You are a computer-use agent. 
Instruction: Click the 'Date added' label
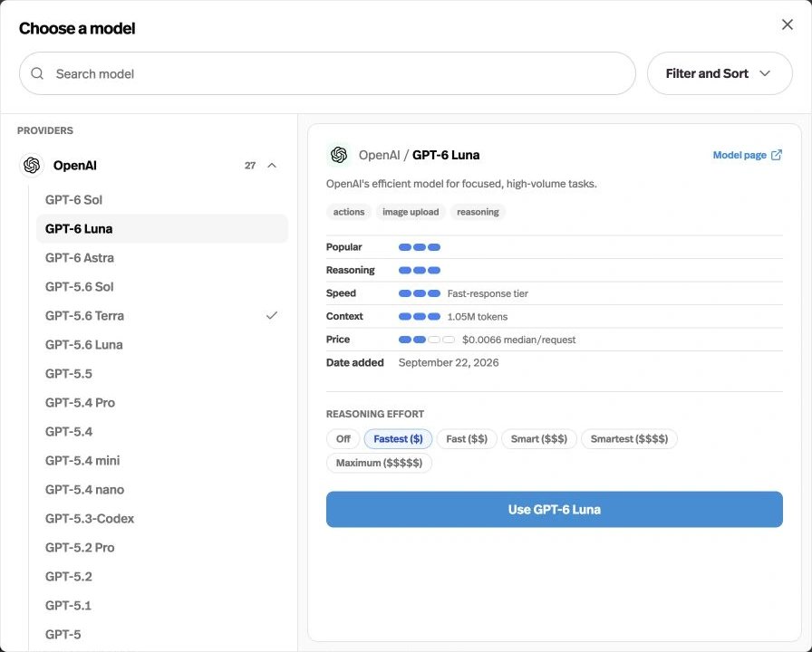coord(354,363)
